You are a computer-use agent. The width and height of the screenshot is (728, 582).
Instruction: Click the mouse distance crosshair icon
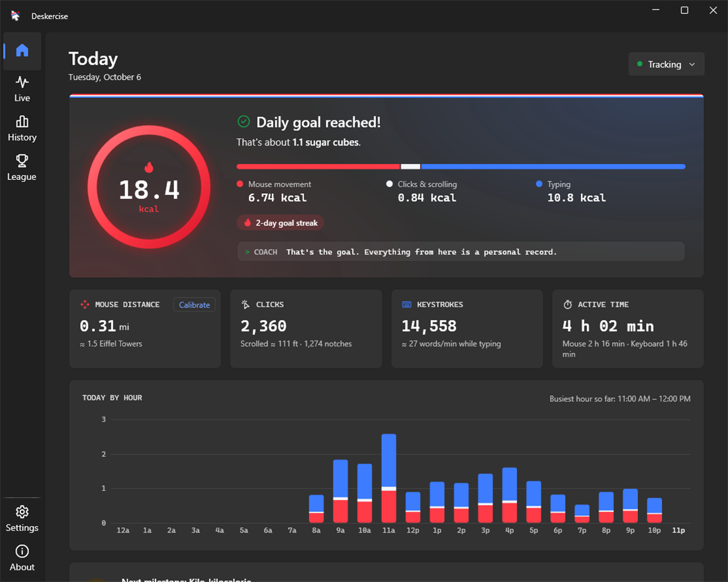coord(85,304)
